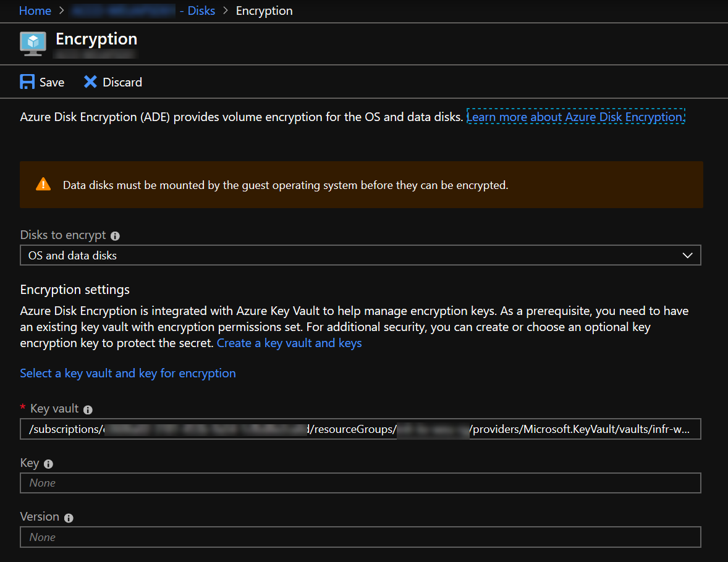Click the info icon beside Disks to encrypt
This screenshot has height=562, width=728.
point(116,235)
